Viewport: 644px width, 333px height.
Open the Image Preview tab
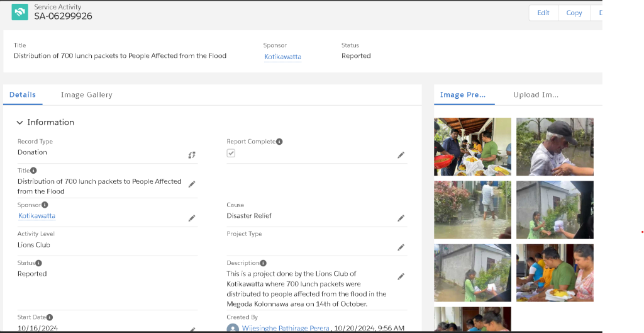click(x=464, y=94)
